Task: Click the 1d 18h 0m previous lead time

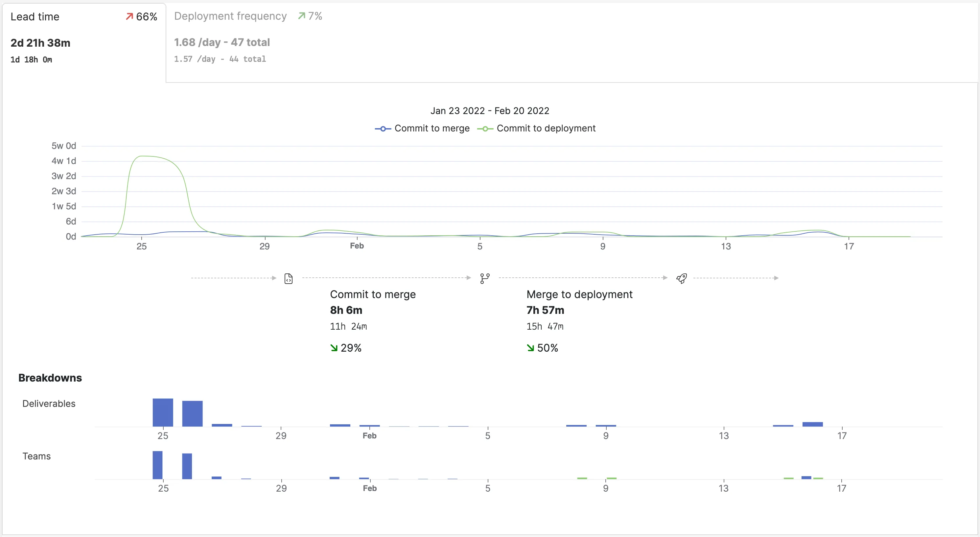Action: coord(31,60)
